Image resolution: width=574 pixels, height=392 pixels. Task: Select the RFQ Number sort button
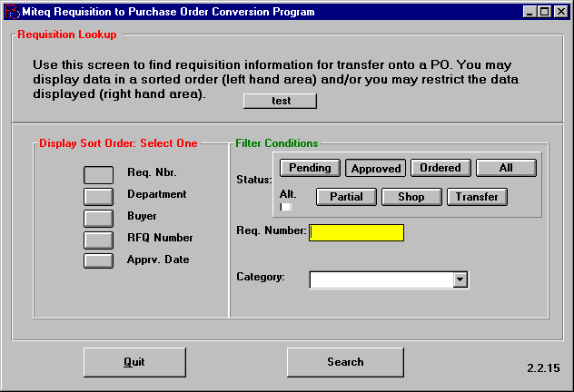coord(98,240)
